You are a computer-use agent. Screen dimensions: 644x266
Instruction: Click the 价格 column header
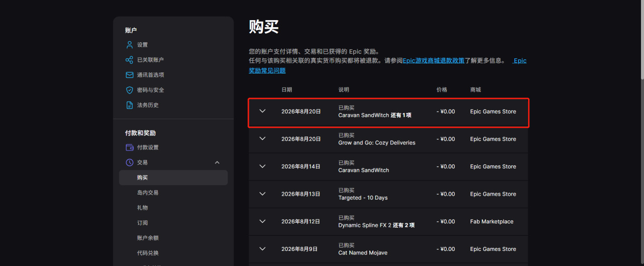(442, 90)
